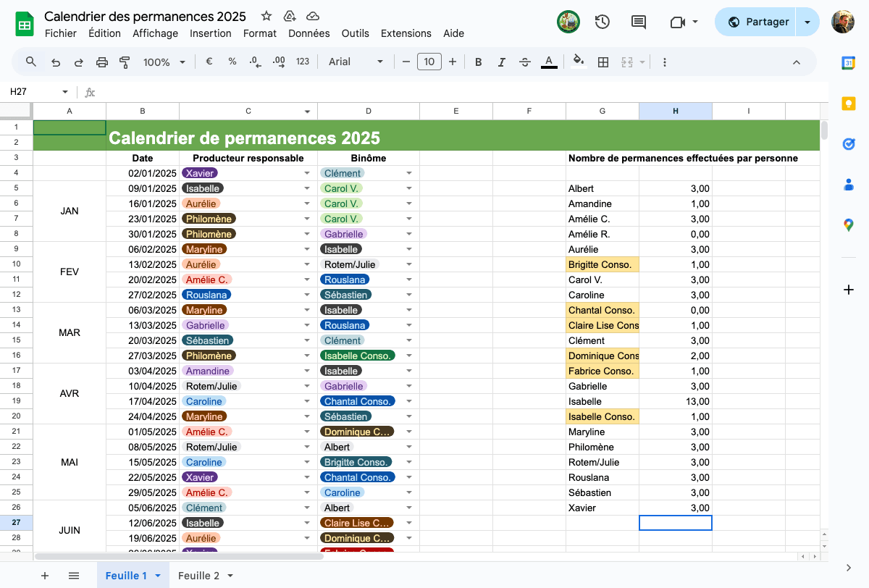
Task: Open version history clock icon
Action: tap(603, 22)
